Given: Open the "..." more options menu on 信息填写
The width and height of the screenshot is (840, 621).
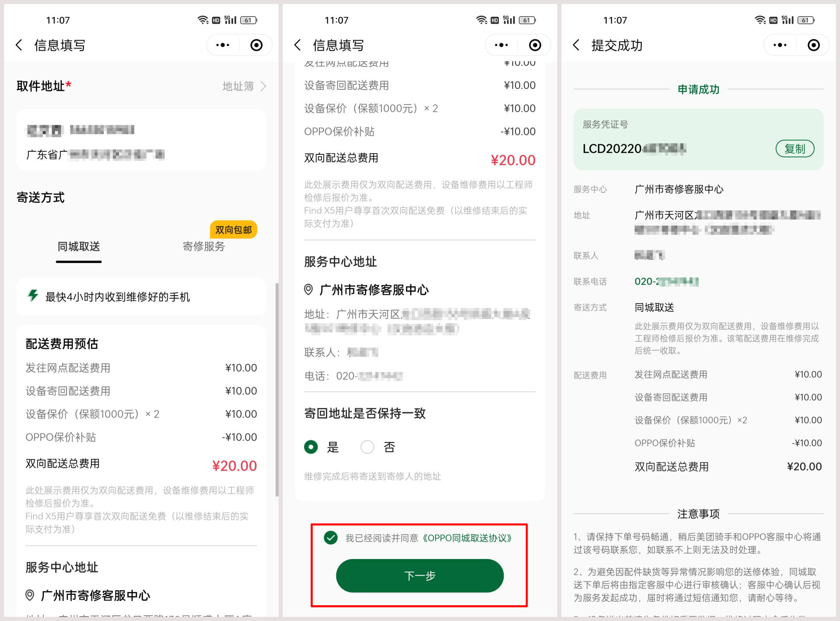Looking at the screenshot, I should point(222,45).
